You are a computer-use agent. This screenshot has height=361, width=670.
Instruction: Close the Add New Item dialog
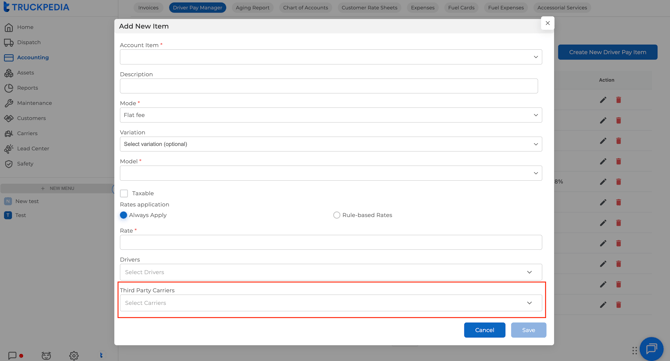coord(547,23)
